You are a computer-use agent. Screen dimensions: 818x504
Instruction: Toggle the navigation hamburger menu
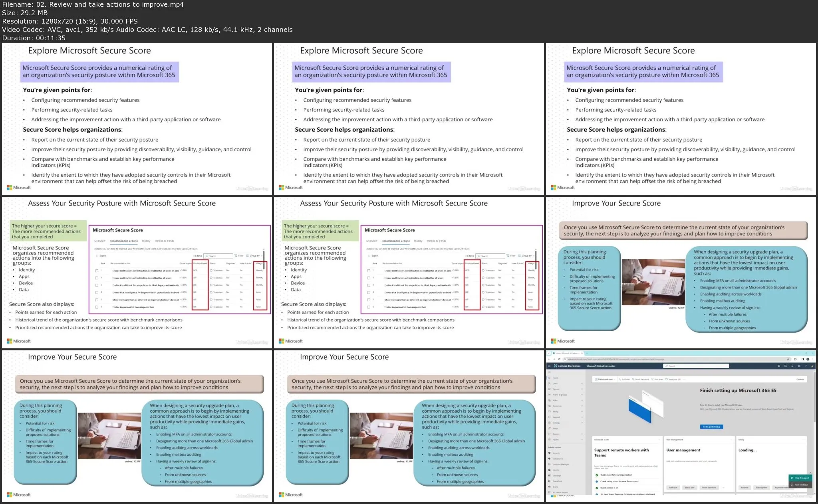549,372
